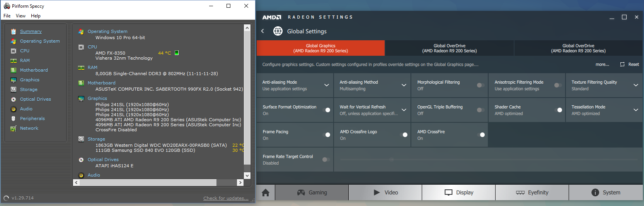Click the Check for updates link in Speccy
The width and height of the screenshot is (644, 206).
click(226, 198)
